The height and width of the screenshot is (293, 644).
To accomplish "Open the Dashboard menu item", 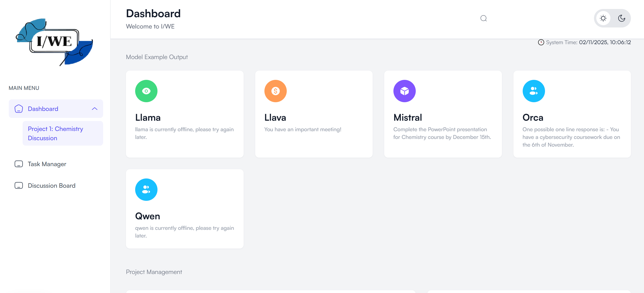I will [x=43, y=109].
